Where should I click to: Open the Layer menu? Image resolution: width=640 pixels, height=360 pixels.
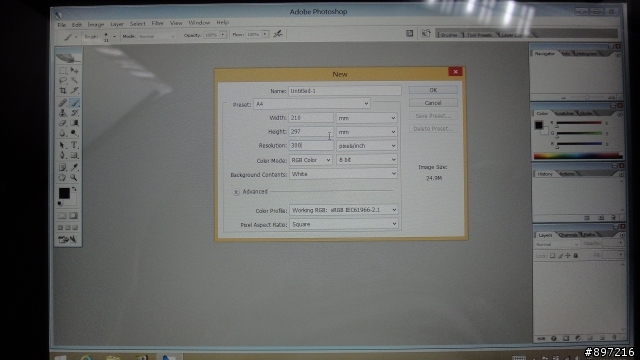117,24
